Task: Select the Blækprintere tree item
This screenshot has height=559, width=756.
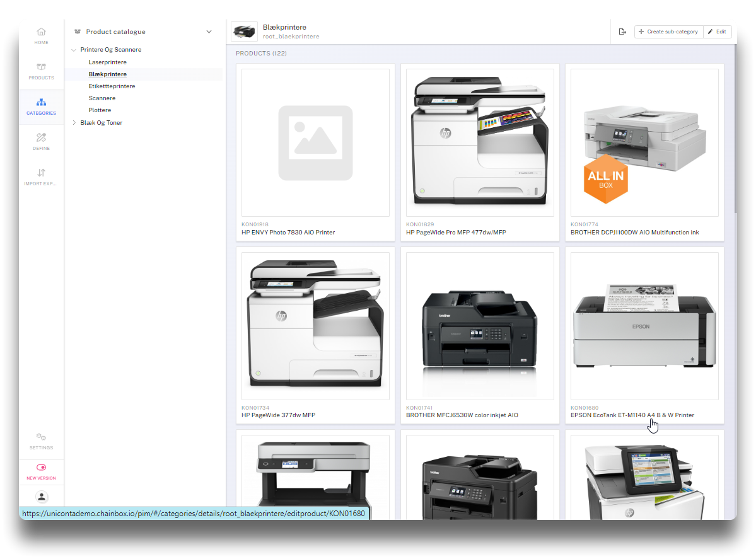Action: [108, 74]
